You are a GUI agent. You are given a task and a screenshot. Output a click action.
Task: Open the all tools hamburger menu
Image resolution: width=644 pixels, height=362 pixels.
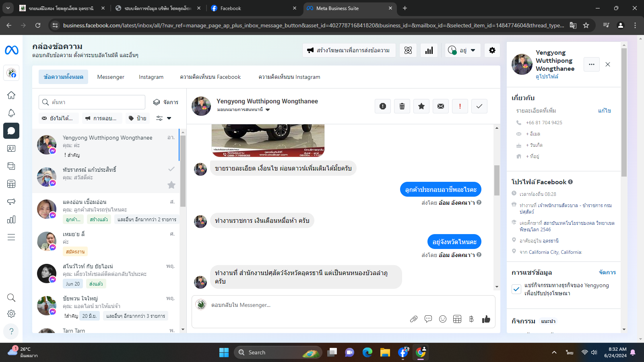click(11, 237)
